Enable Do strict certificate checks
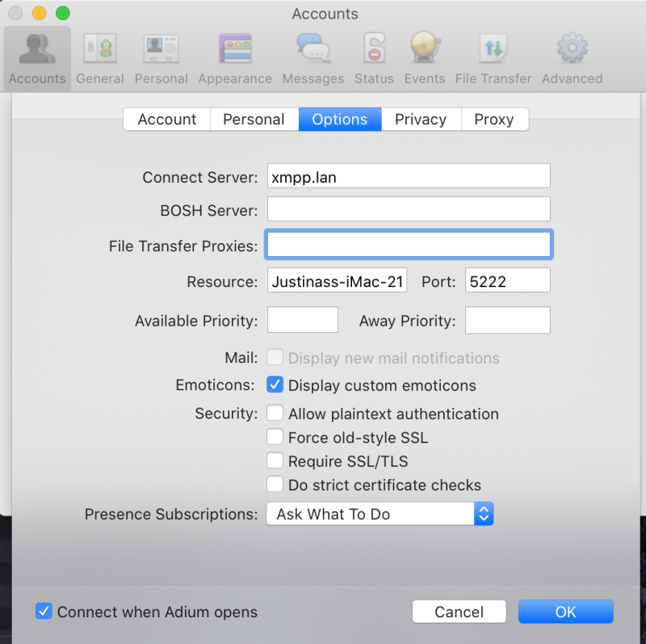Viewport: 646px width, 644px height. (x=275, y=485)
